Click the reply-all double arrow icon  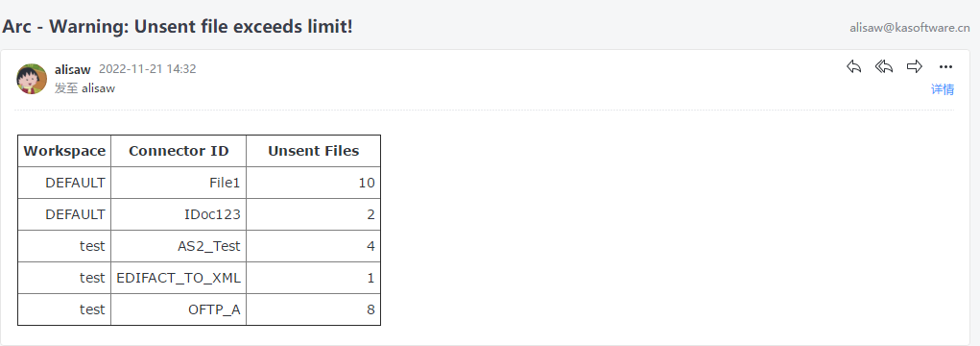click(x=884, y=66)
